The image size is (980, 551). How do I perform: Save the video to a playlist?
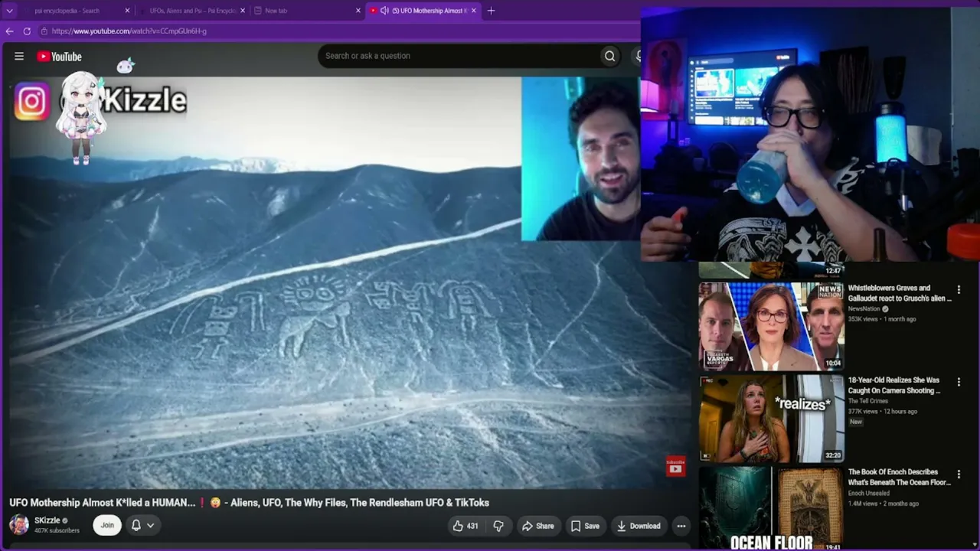(x=585, y=526)
